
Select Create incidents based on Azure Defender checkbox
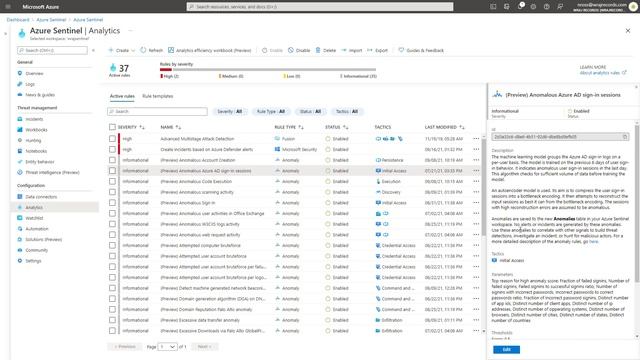point(112,149)
